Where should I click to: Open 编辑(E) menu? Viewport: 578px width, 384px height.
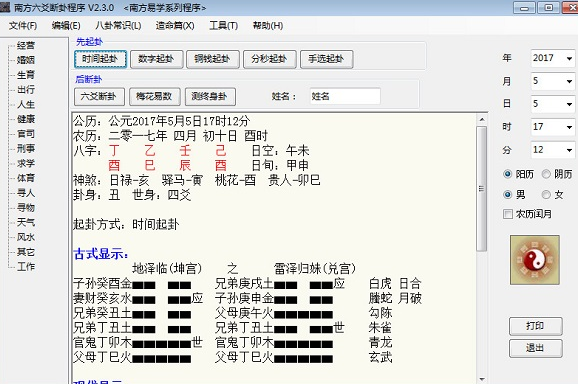click(66, 25)
